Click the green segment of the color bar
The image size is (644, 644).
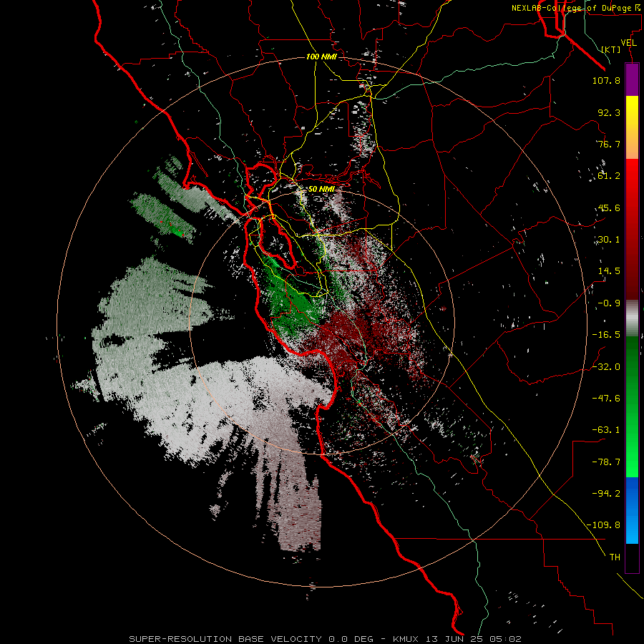click(632, 406)
